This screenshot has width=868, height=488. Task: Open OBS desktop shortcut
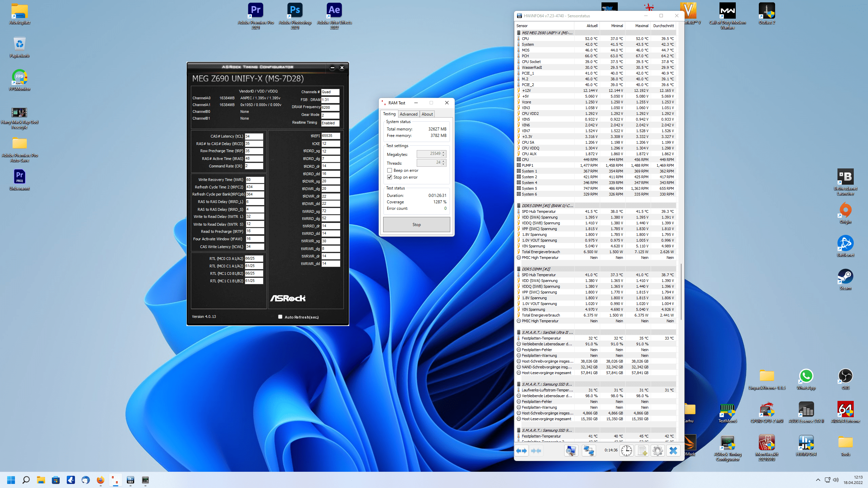coord(845,379)
